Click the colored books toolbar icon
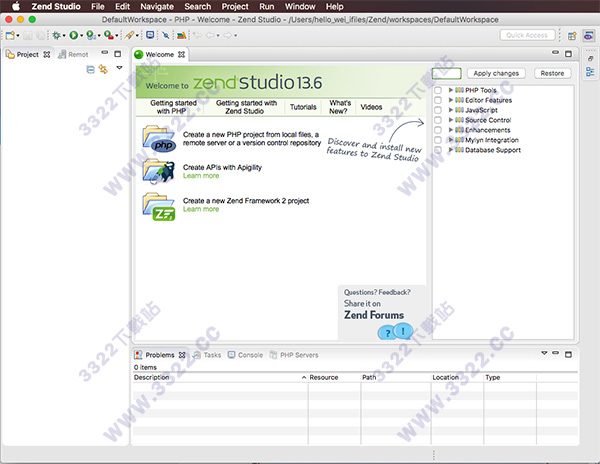Image resolution: width=600 pixels, height=464 pixels. [x=181, y=36]
